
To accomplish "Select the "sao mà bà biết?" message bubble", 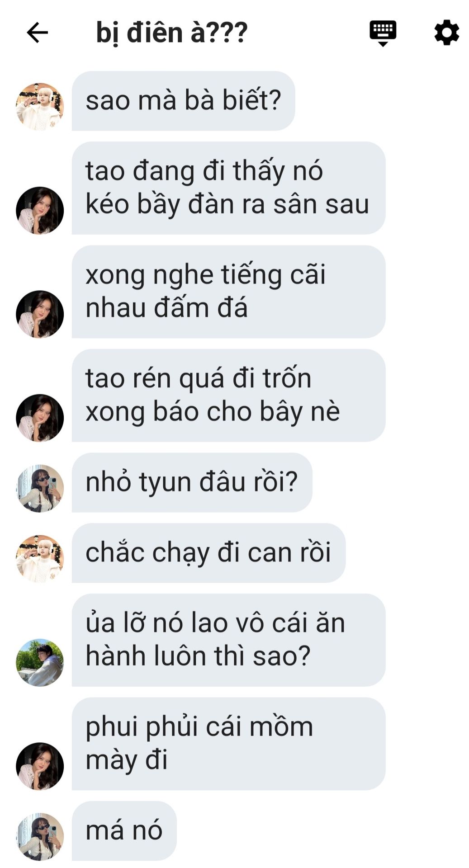I will click(x=183, y=101).
